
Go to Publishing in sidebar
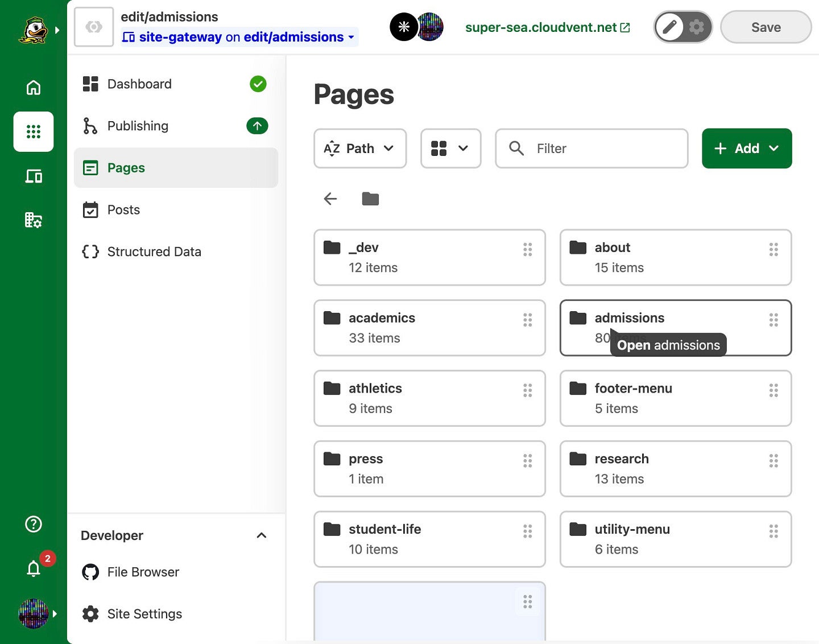pyautogui.click(x=176, y=126)
